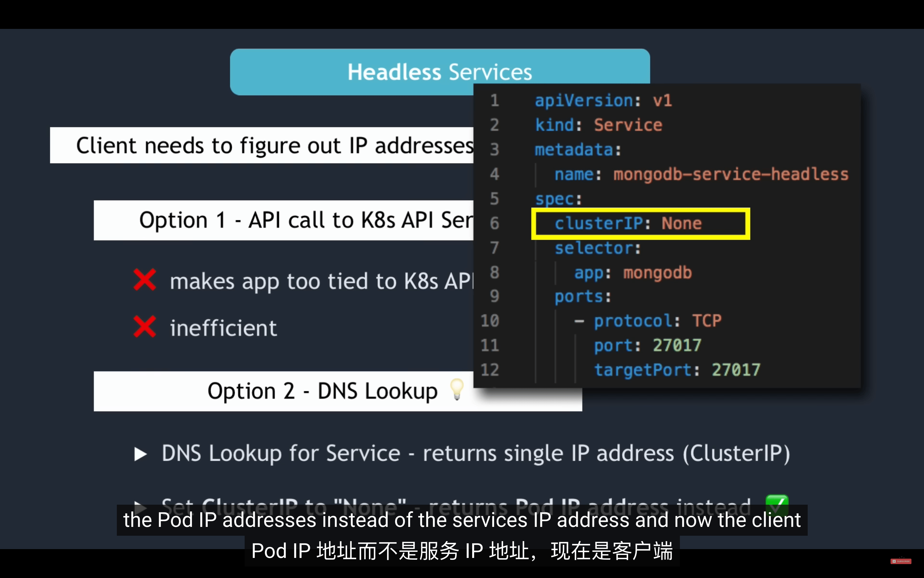Click line number 12 in the code panel
The width and height of the screenshot is (924, 578).
point(490,370)
